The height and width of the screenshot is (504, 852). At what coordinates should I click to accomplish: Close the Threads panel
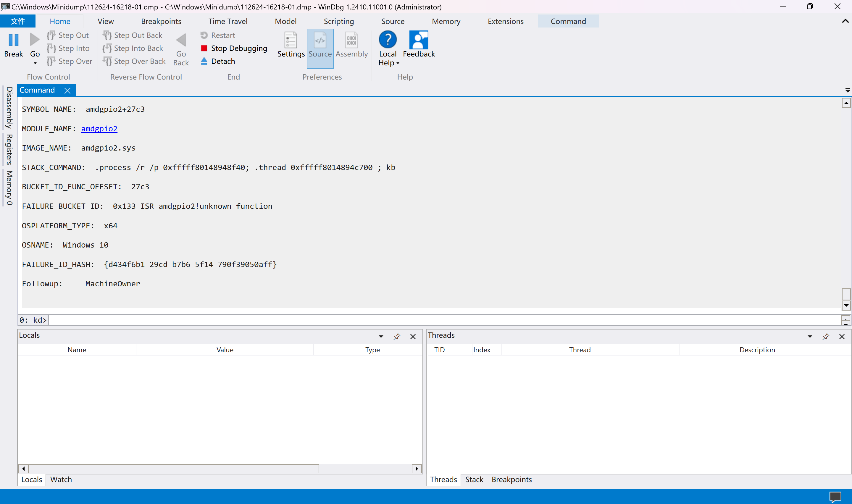tap(841, 337)
